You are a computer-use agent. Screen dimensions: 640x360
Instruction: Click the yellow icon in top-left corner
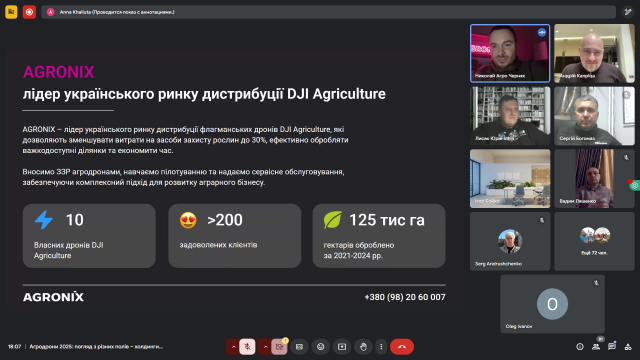11,12
